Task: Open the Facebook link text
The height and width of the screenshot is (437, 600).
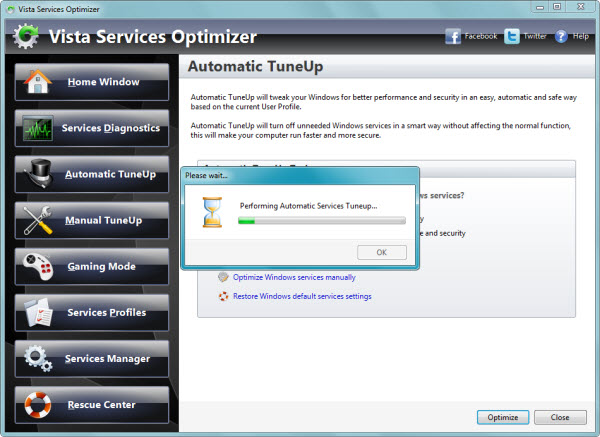Action: point(481,36)
